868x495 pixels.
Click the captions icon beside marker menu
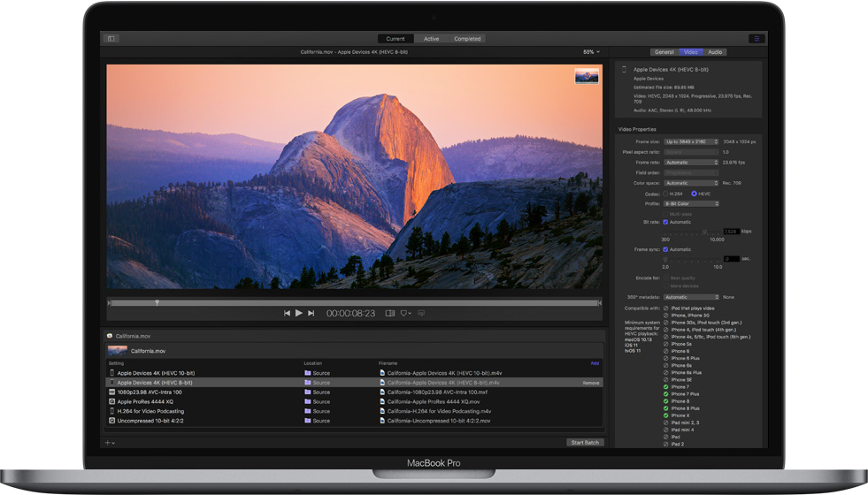[x=421, y=313]
